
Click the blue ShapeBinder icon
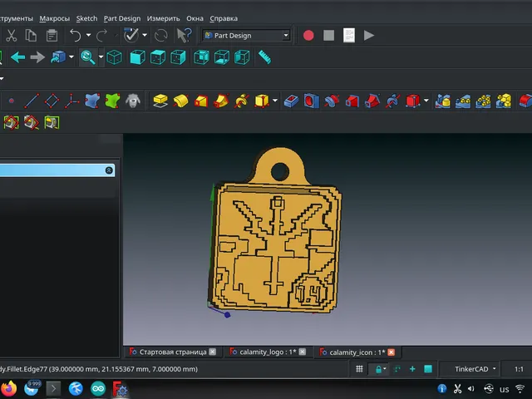92,101
